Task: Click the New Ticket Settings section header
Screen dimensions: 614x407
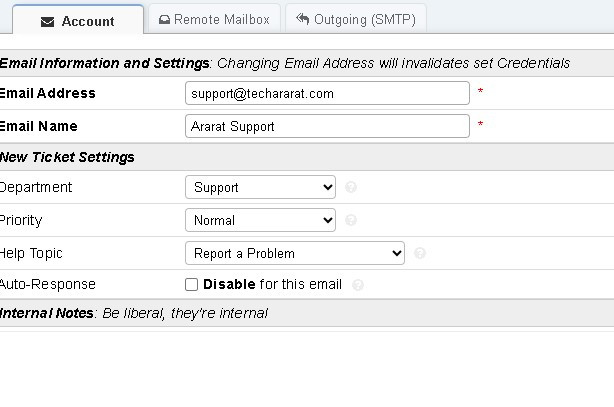Action: [x=67, y=157]
